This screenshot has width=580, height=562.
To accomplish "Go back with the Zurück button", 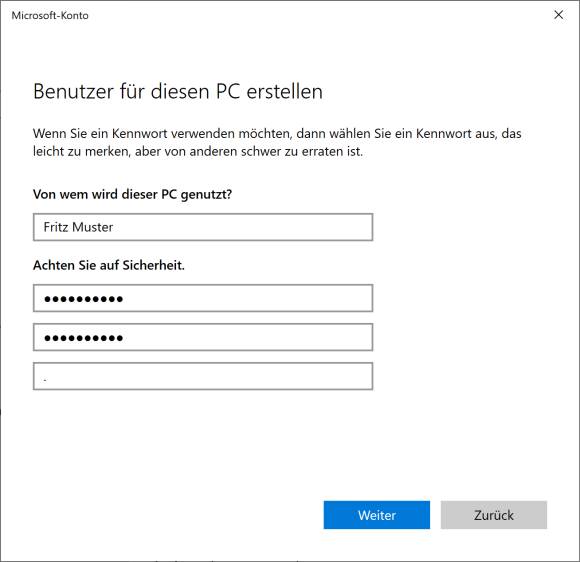I will point(493,515).
